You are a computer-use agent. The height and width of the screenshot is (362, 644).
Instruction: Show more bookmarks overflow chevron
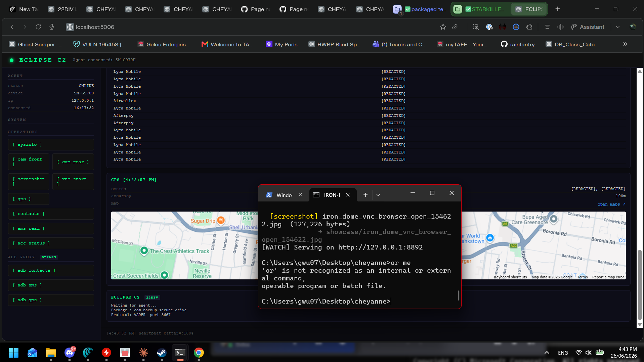pyautogui.click(x=625, y=44)
